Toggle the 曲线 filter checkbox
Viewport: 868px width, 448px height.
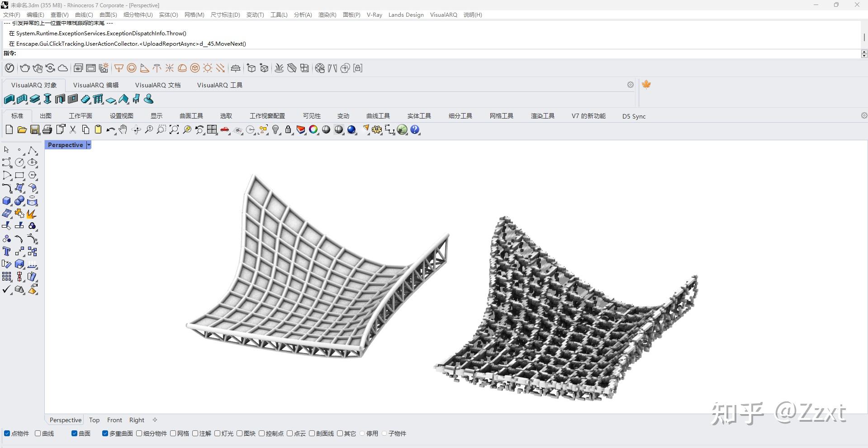point(38,434)
